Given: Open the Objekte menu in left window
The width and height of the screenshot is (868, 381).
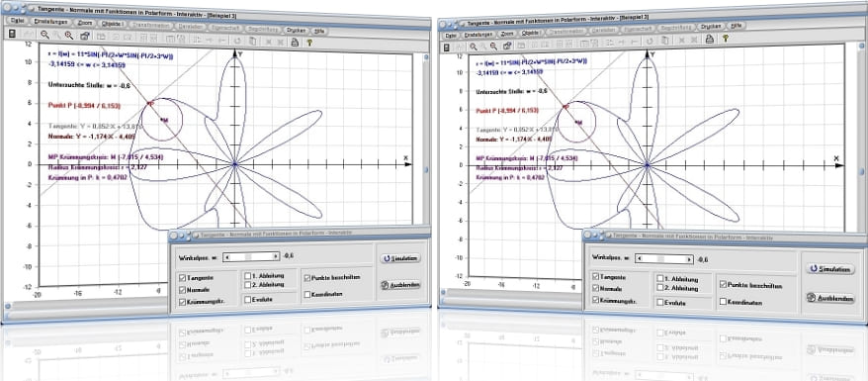Looking at the screenshot, I should point(113,25).
